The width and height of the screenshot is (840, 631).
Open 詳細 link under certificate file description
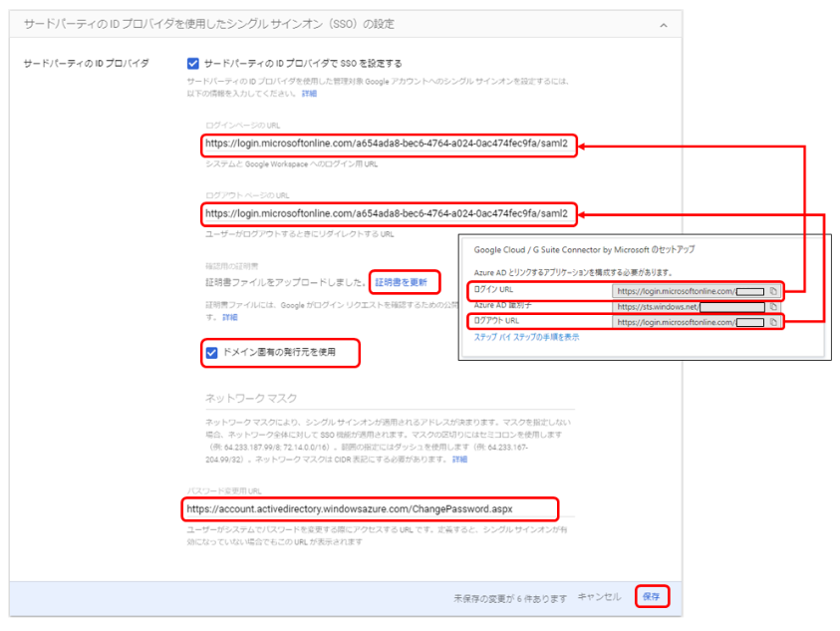pyautogui.click(x=230, y=317)
